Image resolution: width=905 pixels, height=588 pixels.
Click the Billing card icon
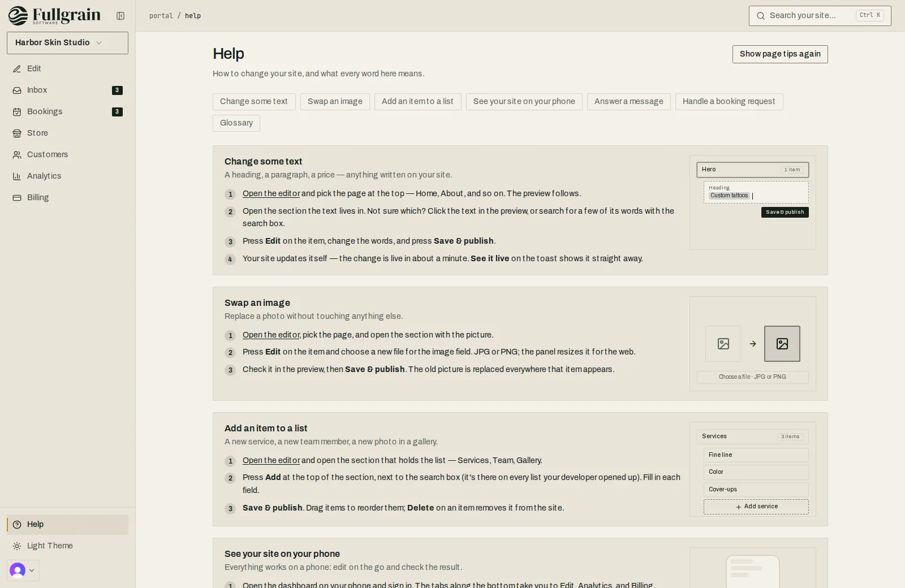tap(17, 198)
